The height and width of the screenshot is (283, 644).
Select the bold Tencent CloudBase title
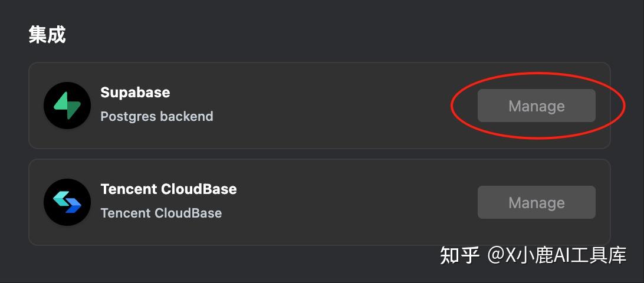(x=169, y=189)
